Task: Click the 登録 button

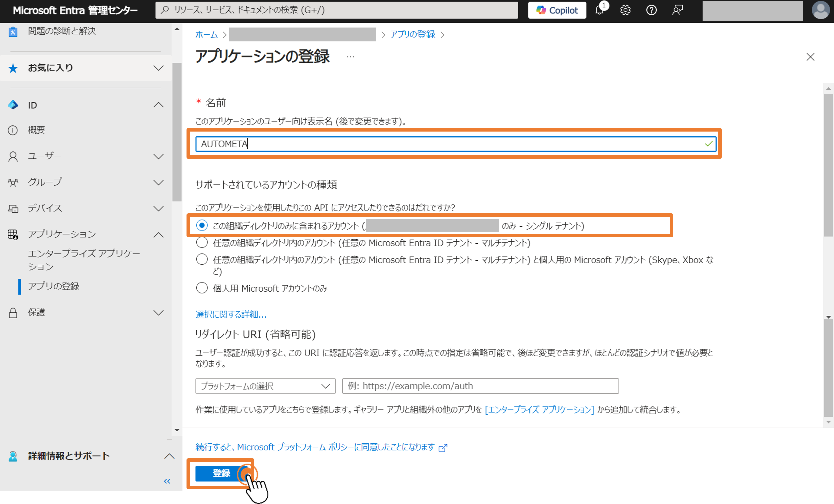Action: (x=221, y=473)
